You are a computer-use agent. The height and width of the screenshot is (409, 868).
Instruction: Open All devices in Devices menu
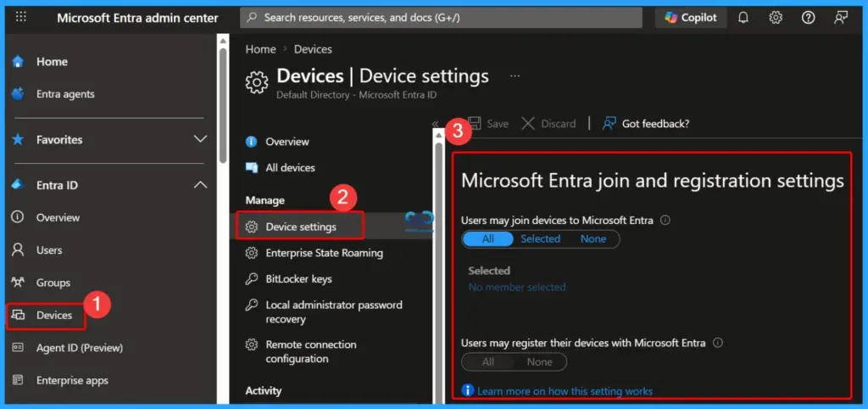tap(290, 167)
